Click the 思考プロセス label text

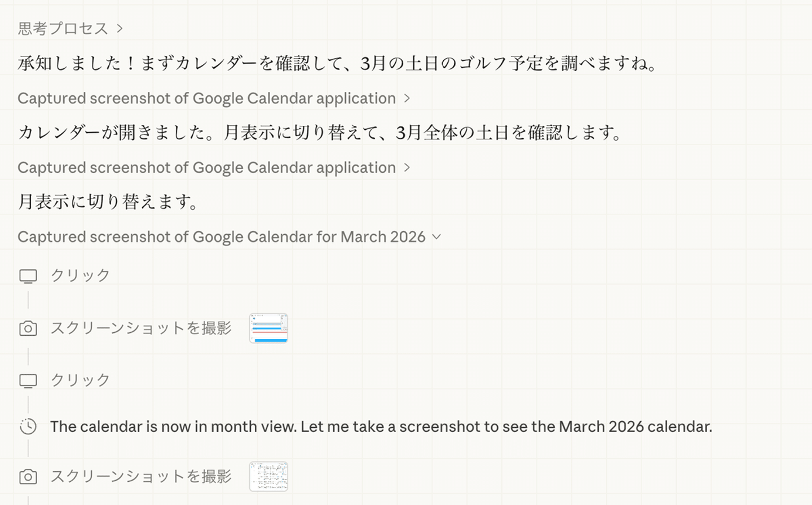point(63,28)
